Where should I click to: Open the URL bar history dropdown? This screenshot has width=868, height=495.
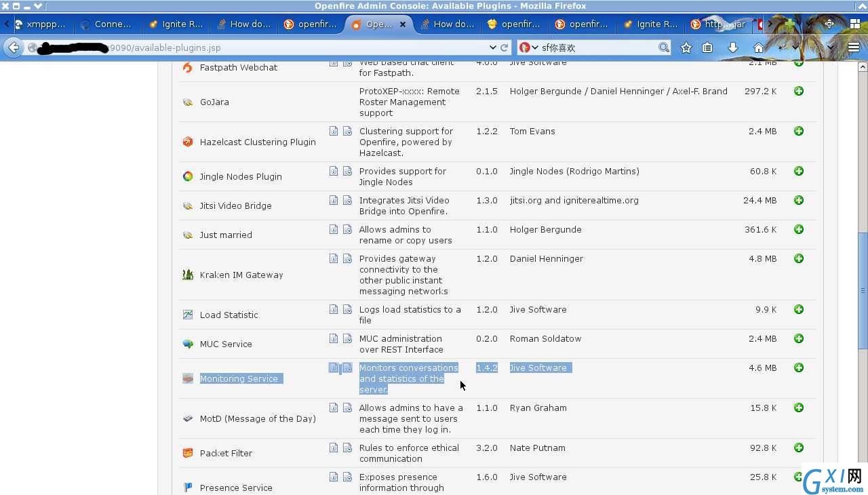coord(492,47)
